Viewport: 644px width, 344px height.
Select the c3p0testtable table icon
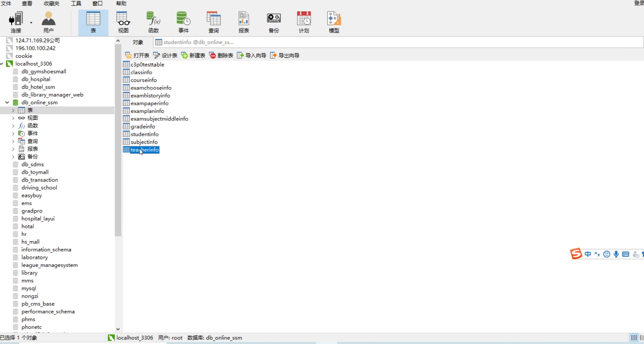[x=126, y=64]
